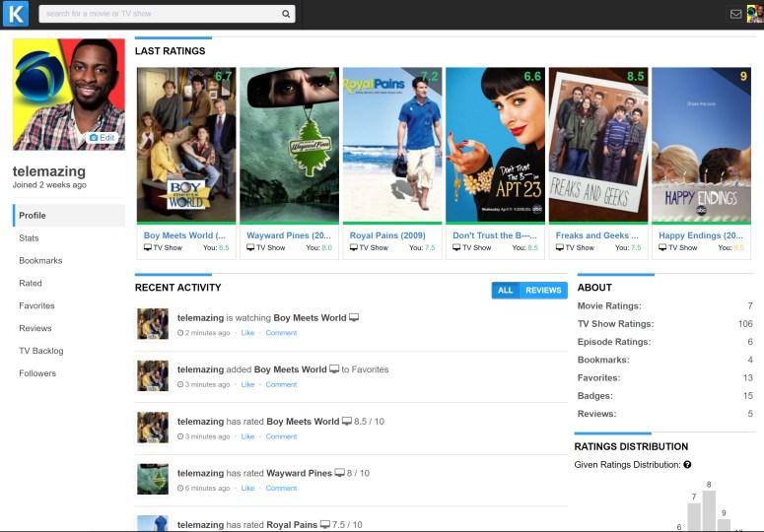Screen dimensions: 764x532
Task: Open the Bookmarks sidebar item
Action: coord(40,261)
